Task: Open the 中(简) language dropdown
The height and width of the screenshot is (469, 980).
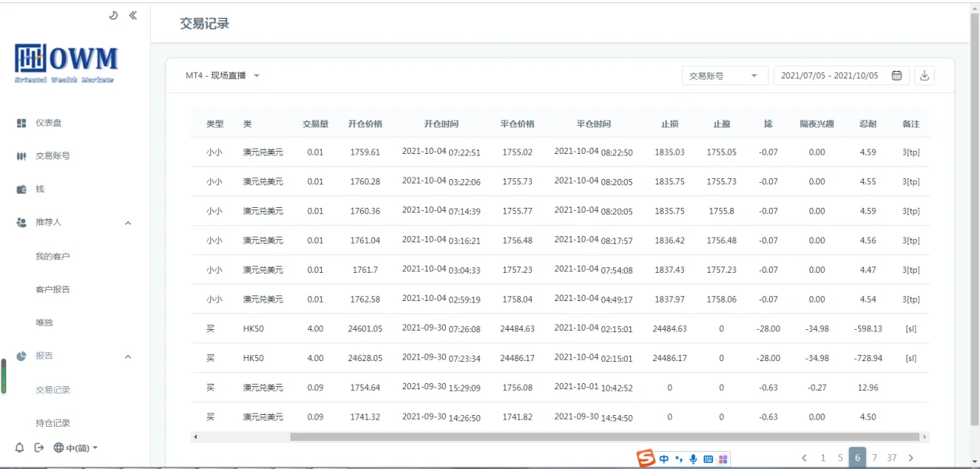Action: [76, 448]
